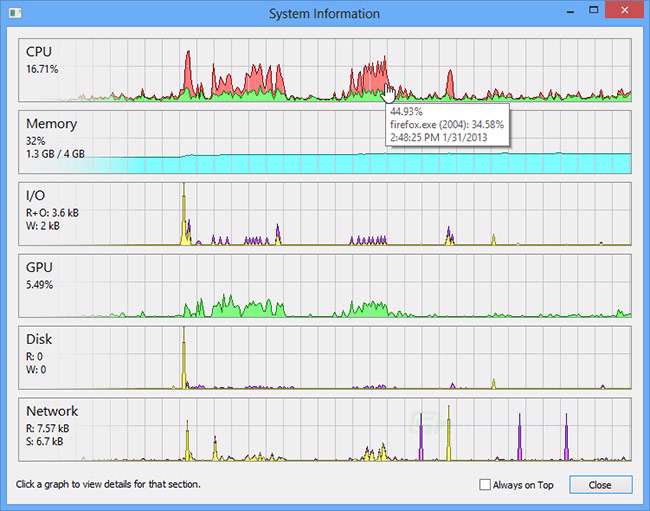Viewport: 650px width, 511px height.
Task: Enable the Always on Top checkbox
Action: click(x=485, y=485)
